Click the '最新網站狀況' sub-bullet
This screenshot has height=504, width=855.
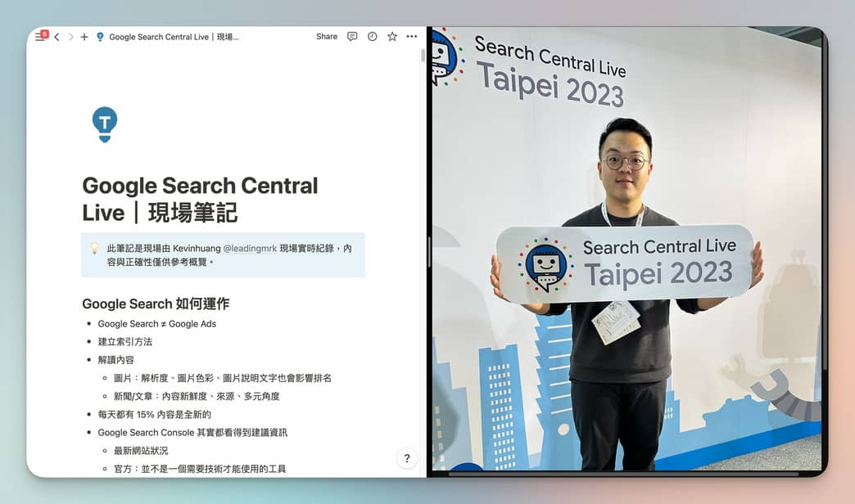pos(141,451)
